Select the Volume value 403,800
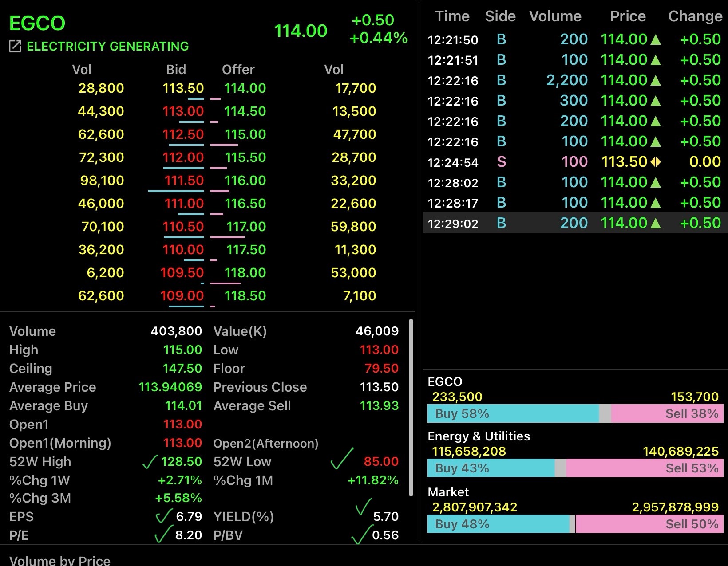This screenshot has height=566, width=728. click(176, 331)
